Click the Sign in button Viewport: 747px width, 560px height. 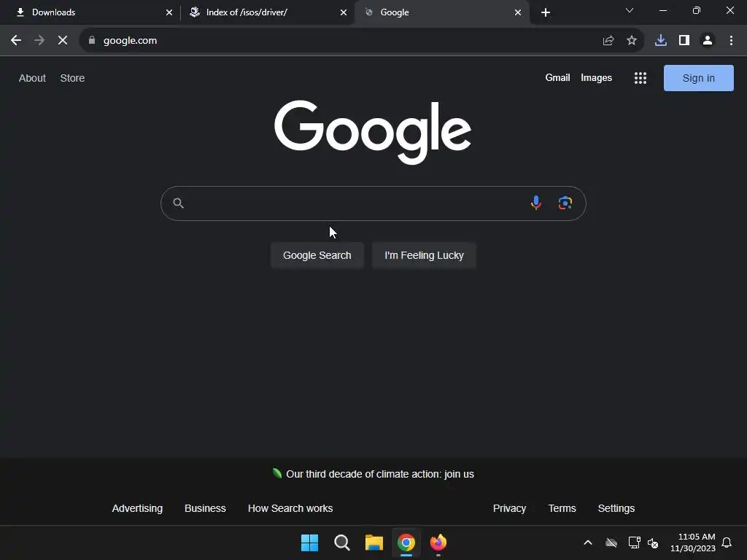pyautogui.click(x=698, y=78)
